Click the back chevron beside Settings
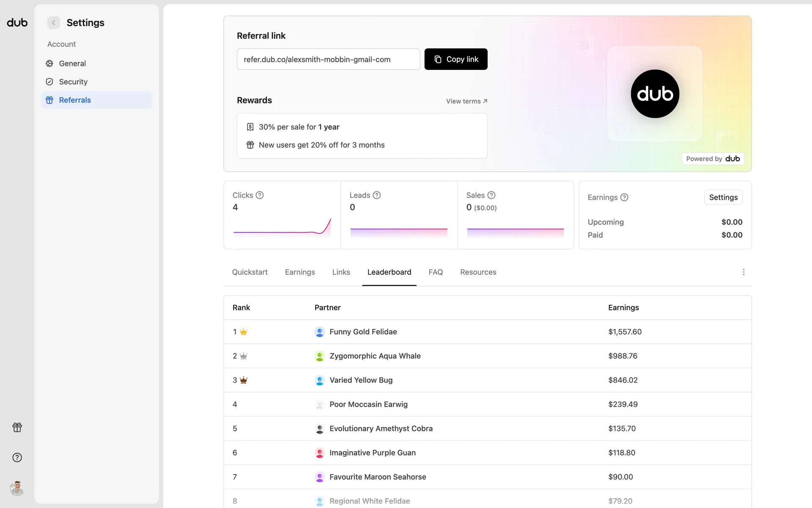This screenshot has height=508, width=812. click(54, 22)
